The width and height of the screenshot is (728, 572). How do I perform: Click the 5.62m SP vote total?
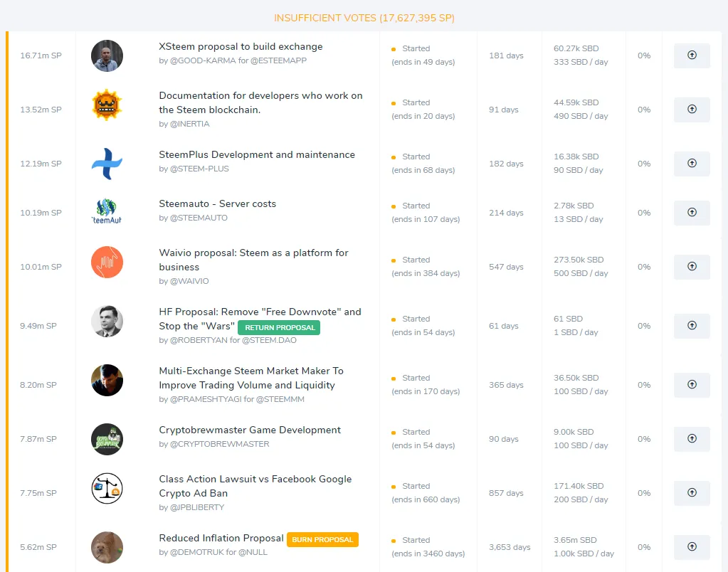point(38,547)
